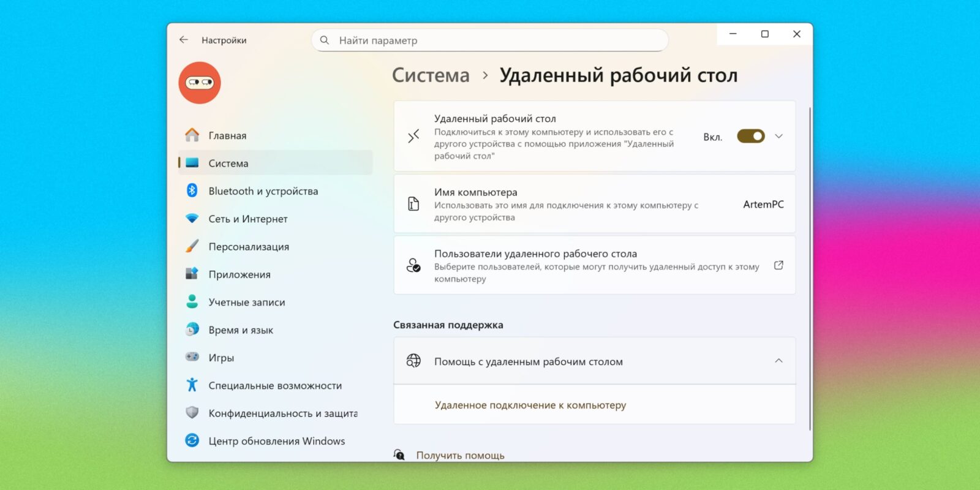980x490 pixels.
Task: Click the Персонализация brush icon
Action: [x=192, y=246]
